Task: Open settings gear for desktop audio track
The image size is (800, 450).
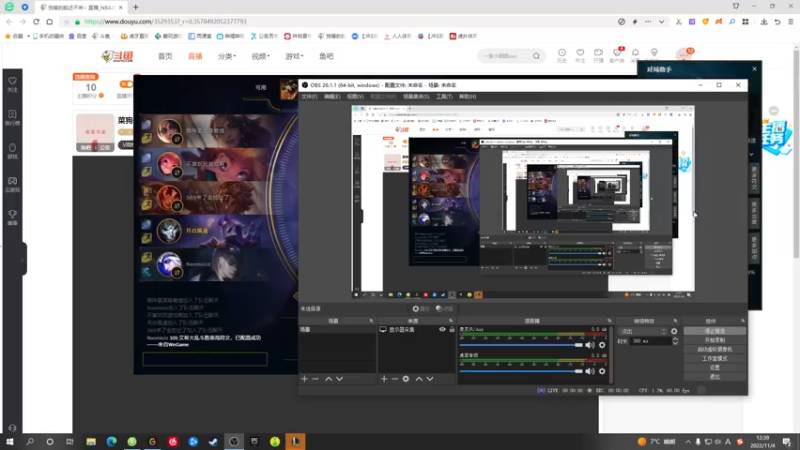Action: pyautogui.click(x=602, y=371)
